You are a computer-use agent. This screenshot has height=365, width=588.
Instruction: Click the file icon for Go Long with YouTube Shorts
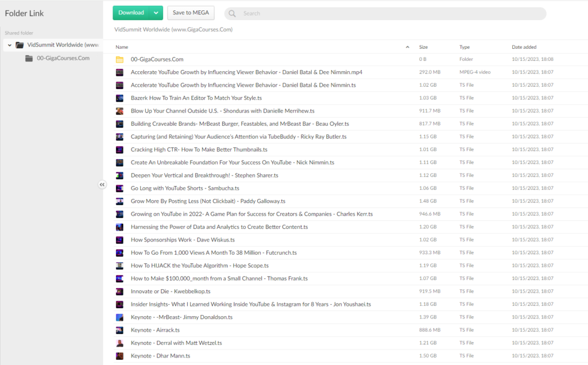tap(118, 188)
